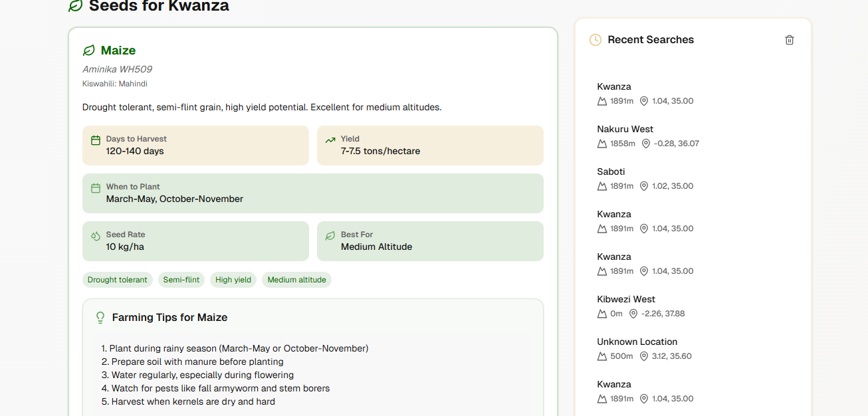868x416 pixels.
Task: Click tip about fall armyworm pests
Action: 215,388
